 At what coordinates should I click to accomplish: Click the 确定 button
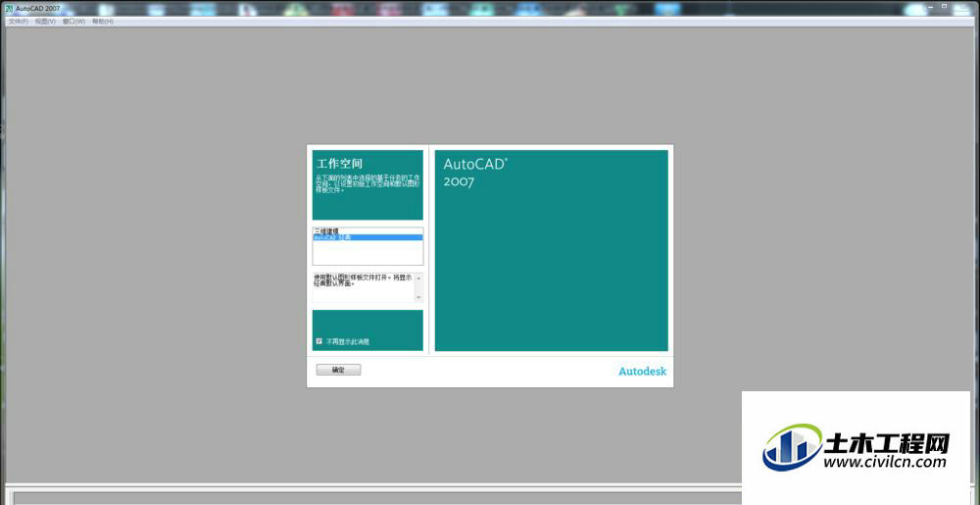coord(338,370)
